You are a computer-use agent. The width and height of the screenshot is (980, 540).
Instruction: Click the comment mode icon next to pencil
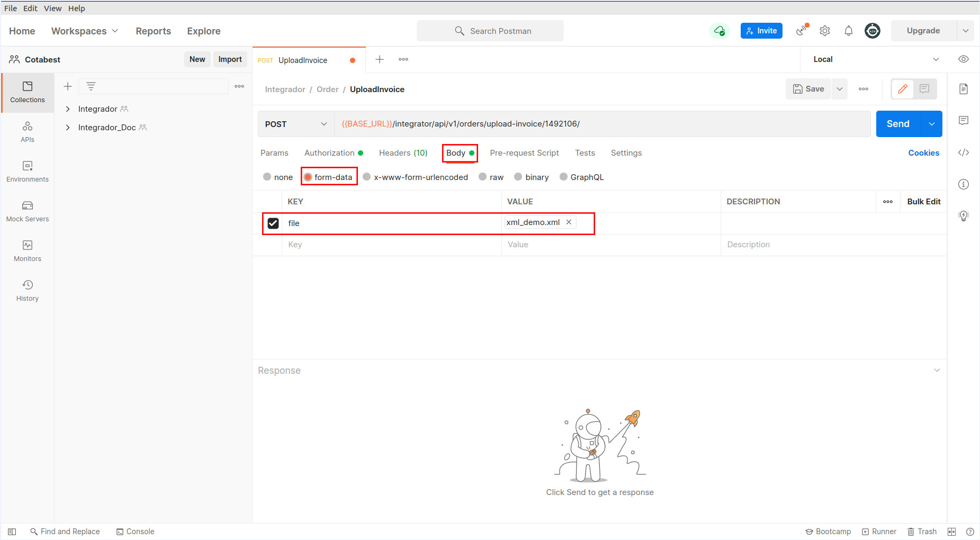924,89
